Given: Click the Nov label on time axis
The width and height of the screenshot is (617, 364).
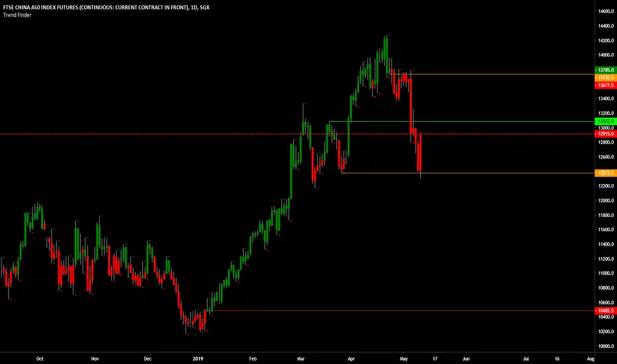Looking at the screenshot, I should [x=95, y=359].
